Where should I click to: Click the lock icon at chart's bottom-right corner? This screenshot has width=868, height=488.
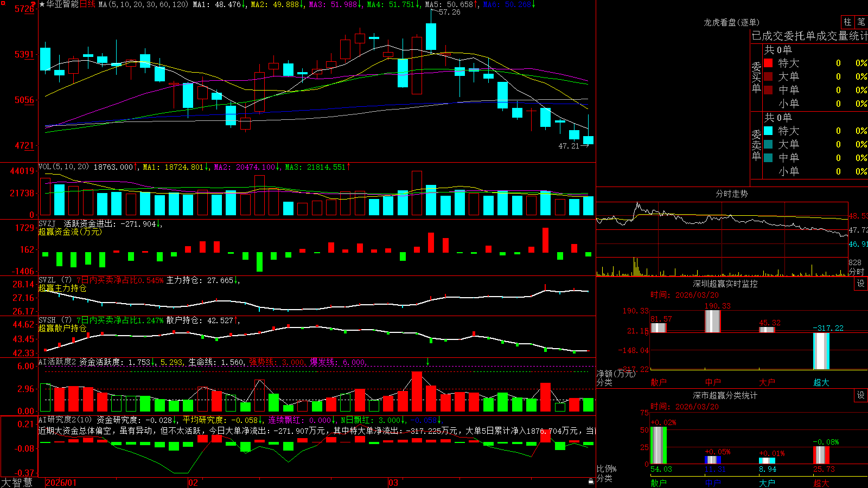click(x=591, y=481)
